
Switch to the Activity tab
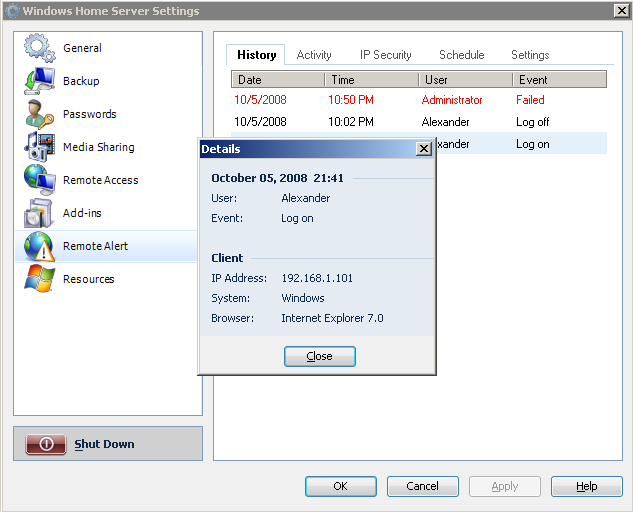(314, 55)
